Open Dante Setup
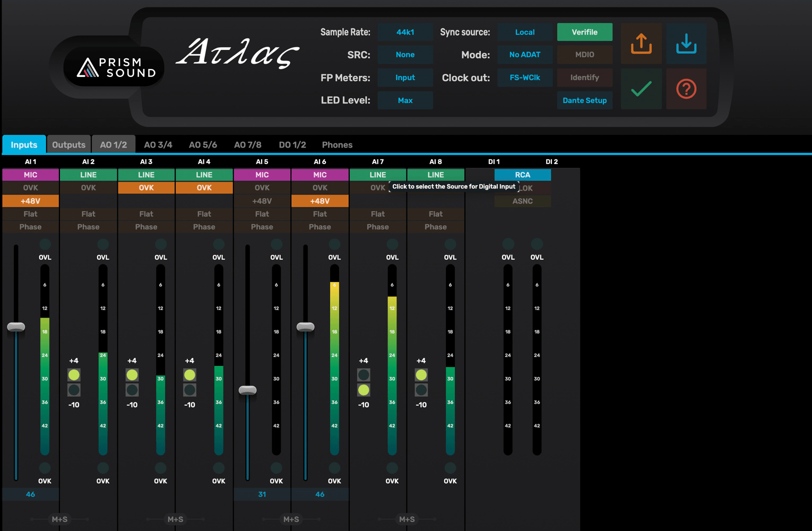This screenshot has width=812, height=531. tap(585, 100)
